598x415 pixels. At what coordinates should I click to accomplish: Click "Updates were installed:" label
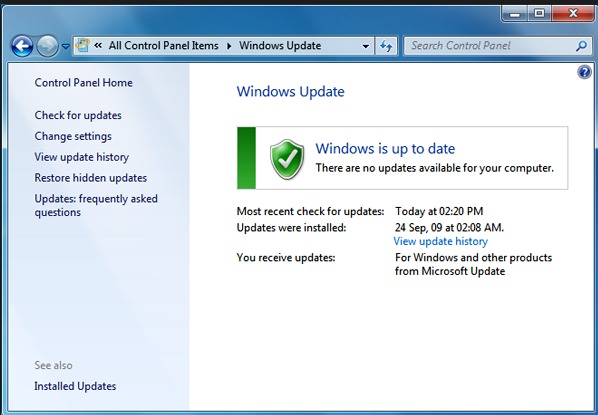coord(291,228)
